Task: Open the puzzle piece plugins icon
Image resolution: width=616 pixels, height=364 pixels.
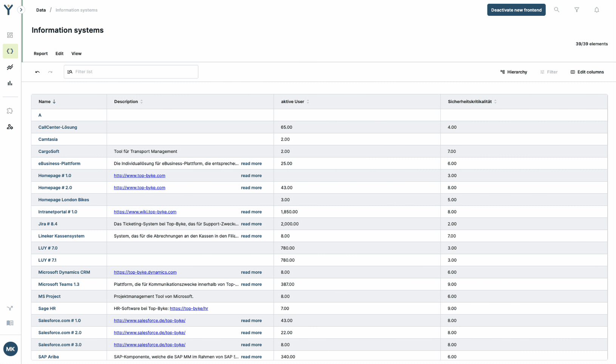Action: (10, 111)
